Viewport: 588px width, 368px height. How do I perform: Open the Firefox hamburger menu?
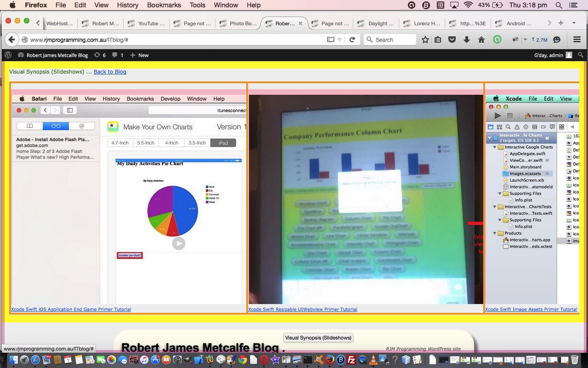577,40
